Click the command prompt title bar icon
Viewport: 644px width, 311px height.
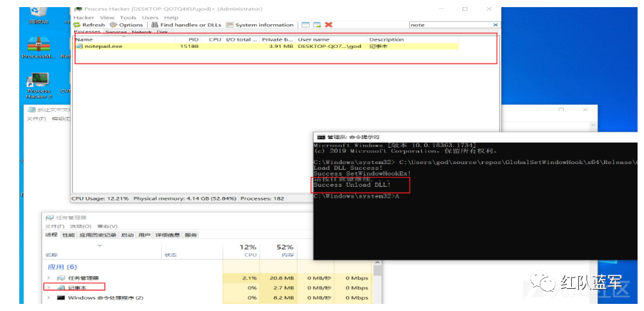[x=321, y=137]
